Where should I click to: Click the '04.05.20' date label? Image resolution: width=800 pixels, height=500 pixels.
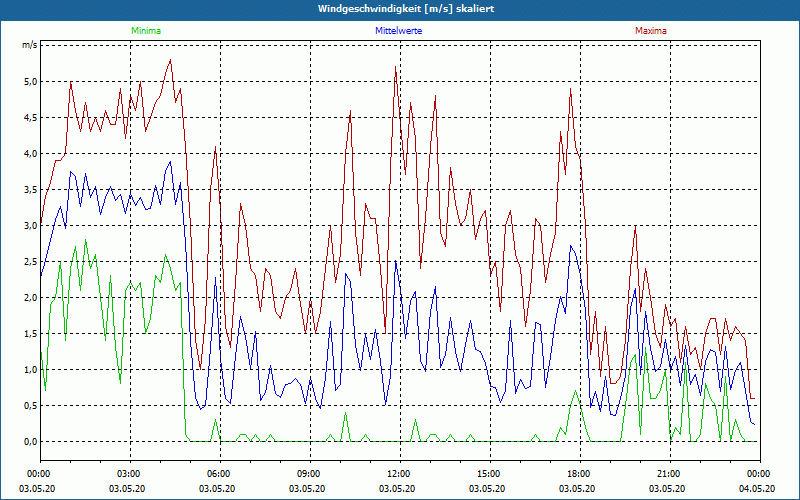[x=757, y=488]
